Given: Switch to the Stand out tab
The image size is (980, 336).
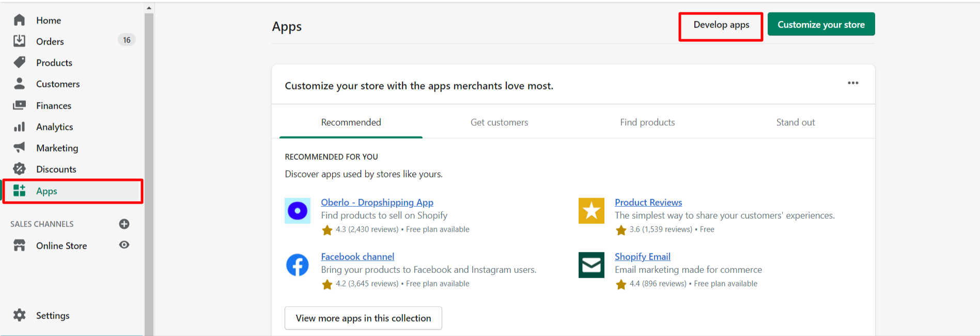Looking at the screenshot, I should click(796, 122).
